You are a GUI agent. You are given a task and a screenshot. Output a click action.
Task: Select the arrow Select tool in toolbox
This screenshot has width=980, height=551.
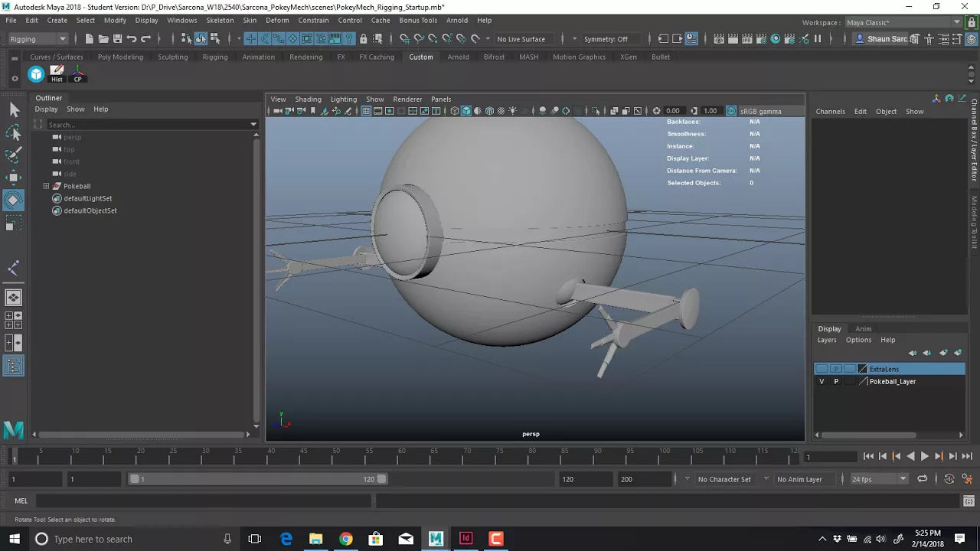14,110
